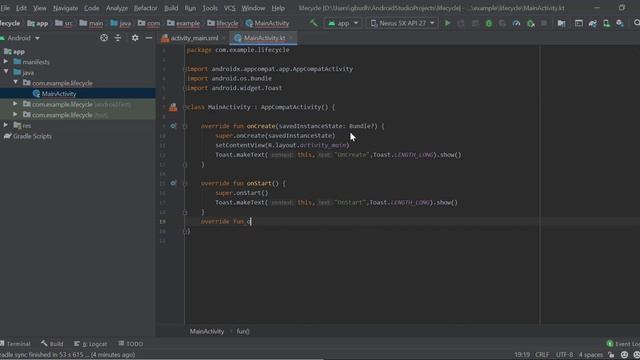Open the VCS menu
This screenshot has height=360, width=640.
pyautogui.click(x=229, y=8)
